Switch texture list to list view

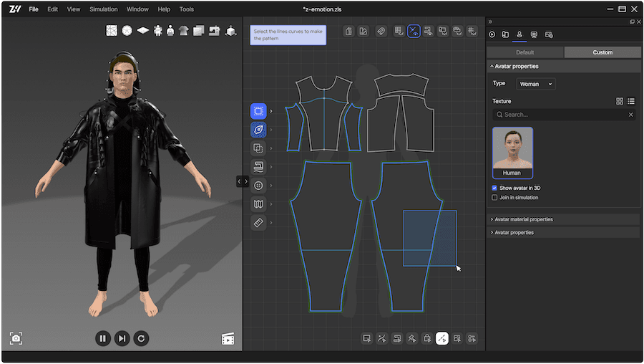pyautogui.click(x=631, y=101)
